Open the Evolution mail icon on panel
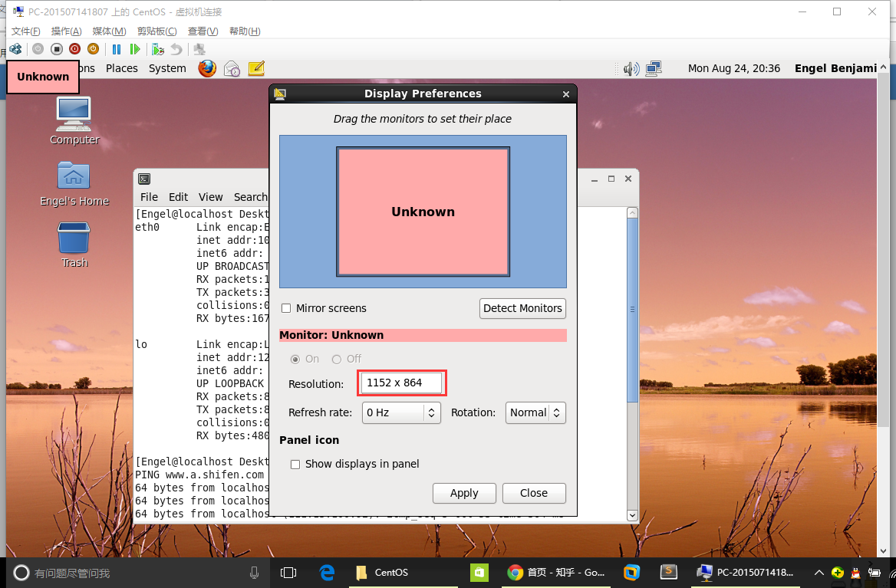This screenshot has height=588, width=896. pos(232,68)
